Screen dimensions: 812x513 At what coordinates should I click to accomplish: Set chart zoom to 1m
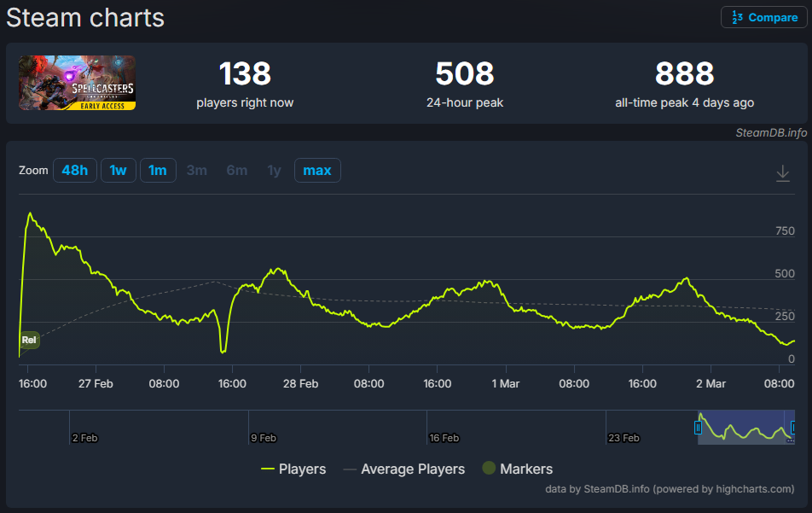[158, 170]
